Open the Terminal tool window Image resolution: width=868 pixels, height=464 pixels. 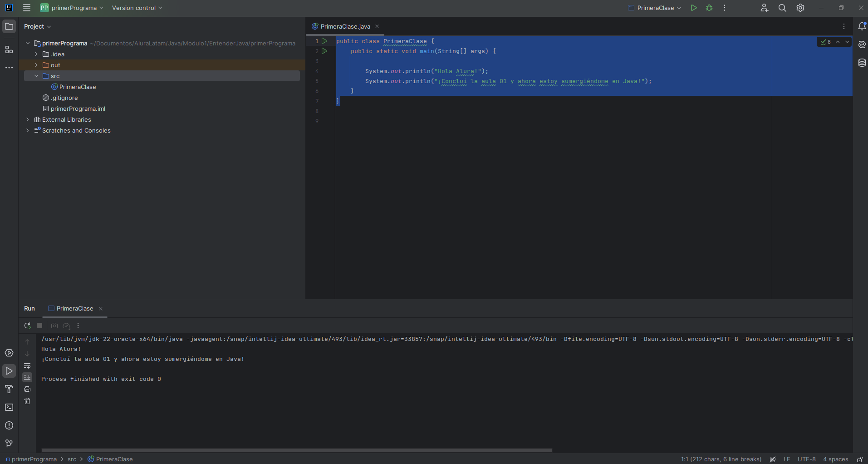click(x=9, y=407)
